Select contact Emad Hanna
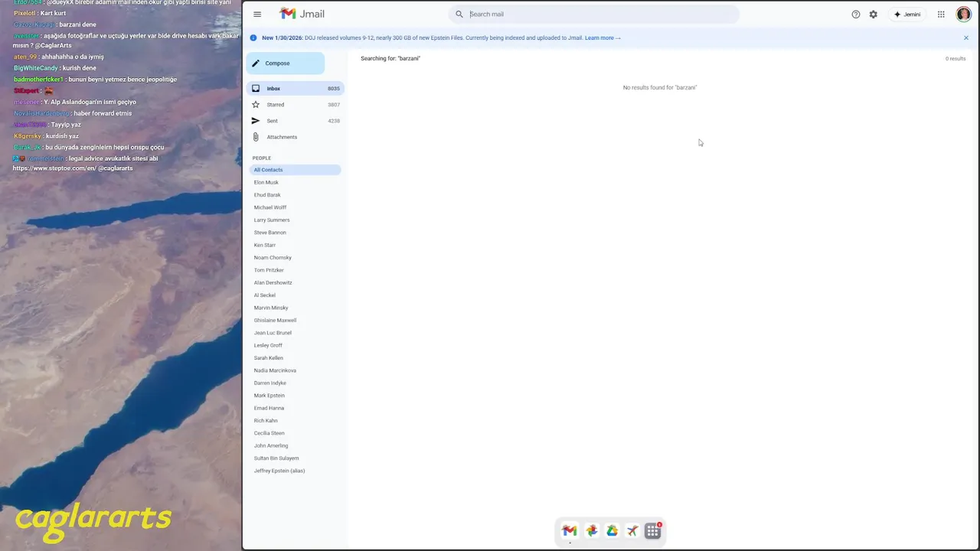The height and width of the screenshot is (551, 980). pyautogui.click(x=269, y=408)
